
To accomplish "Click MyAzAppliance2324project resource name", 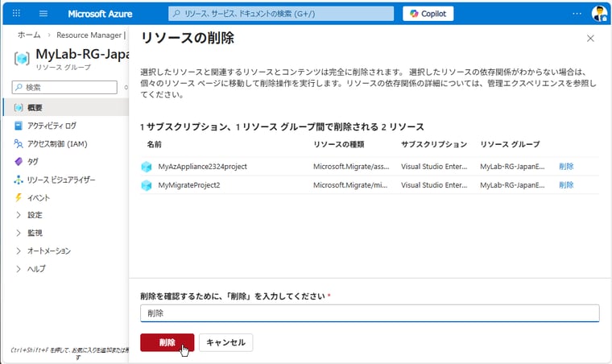I will [x=202, y=167].
